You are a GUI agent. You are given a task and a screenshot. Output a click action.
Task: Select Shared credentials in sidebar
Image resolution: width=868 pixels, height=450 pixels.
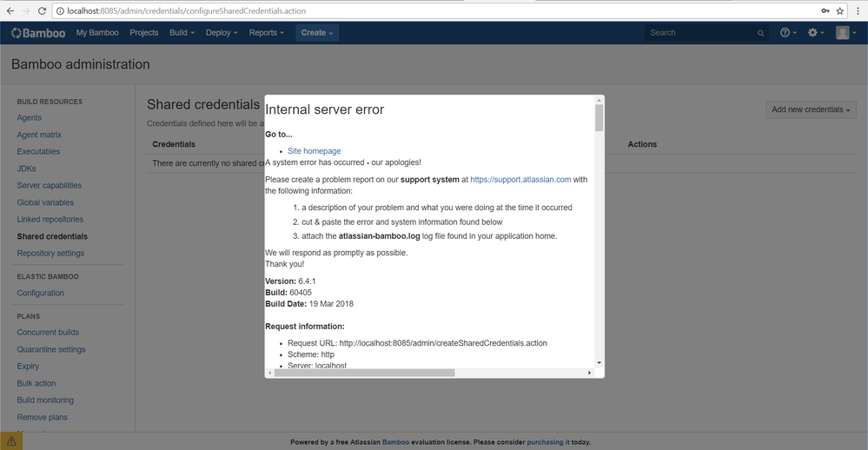tap(52, 236)
